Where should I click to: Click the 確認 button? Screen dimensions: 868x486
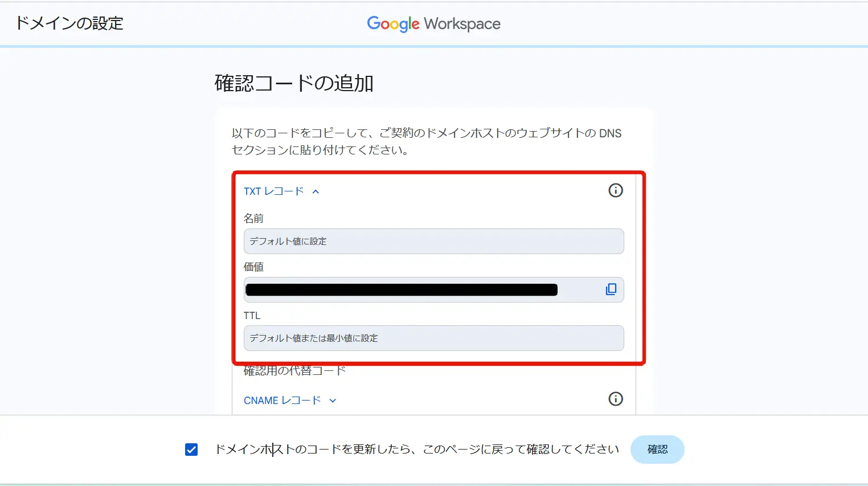click(x=657, y=450)
